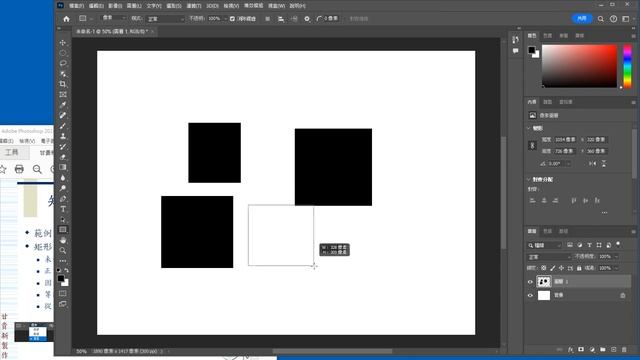Hide the Background layer eye icon
This screenshot has height=360, width=640.
(x=530, y=296)
